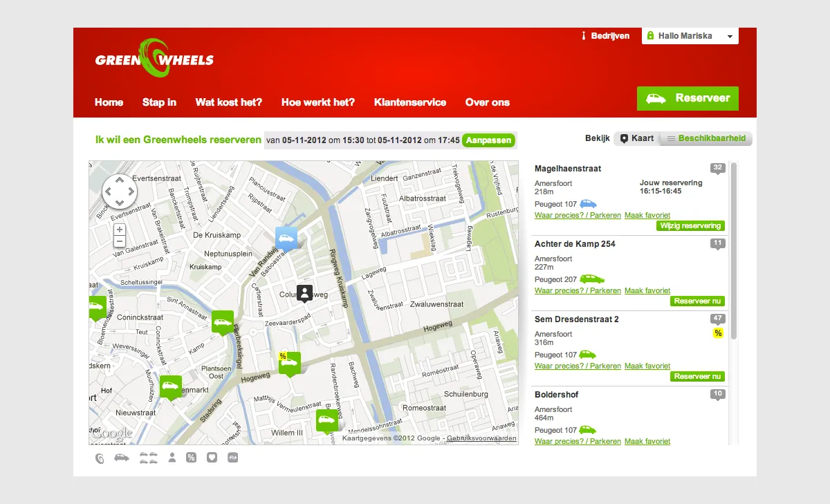830x504 pixels.
Task: Select the blue reserved car map marker
Action: pyautogui.click(x=286, y=239)
